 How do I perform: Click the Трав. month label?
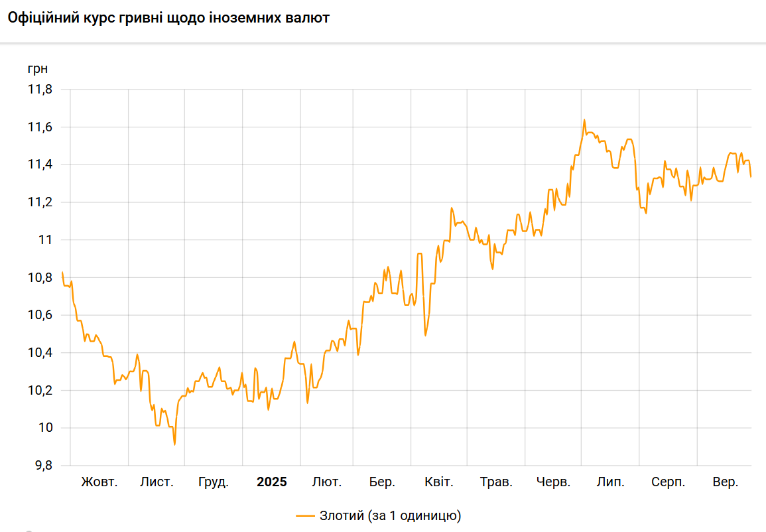click(x=496, y=482)
